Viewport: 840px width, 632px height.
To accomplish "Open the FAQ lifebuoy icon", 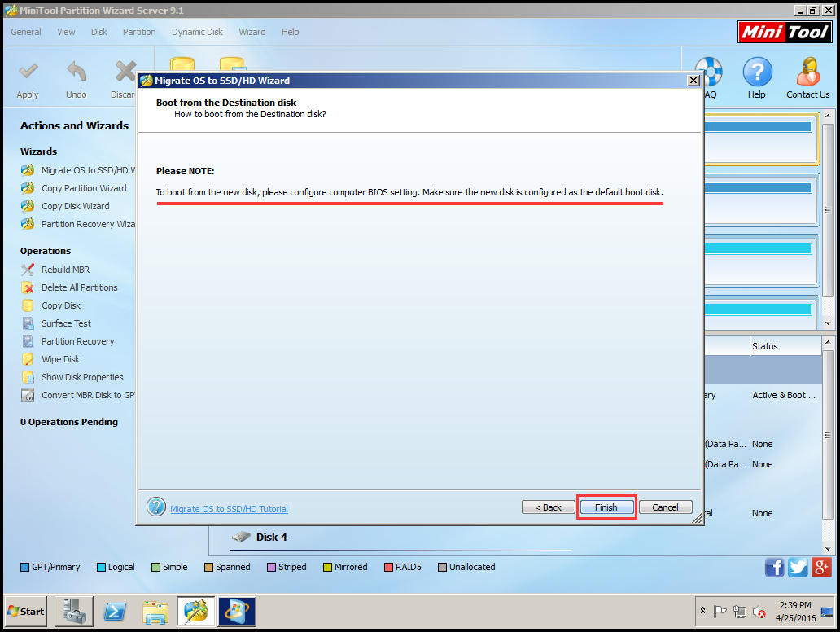I will [711, 72].
